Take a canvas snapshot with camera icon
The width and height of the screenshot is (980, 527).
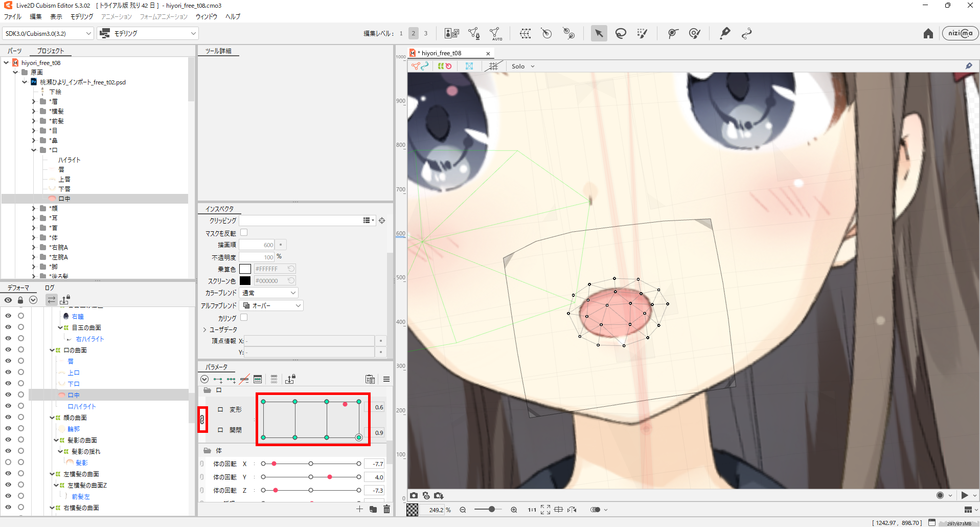coord(414,496)
